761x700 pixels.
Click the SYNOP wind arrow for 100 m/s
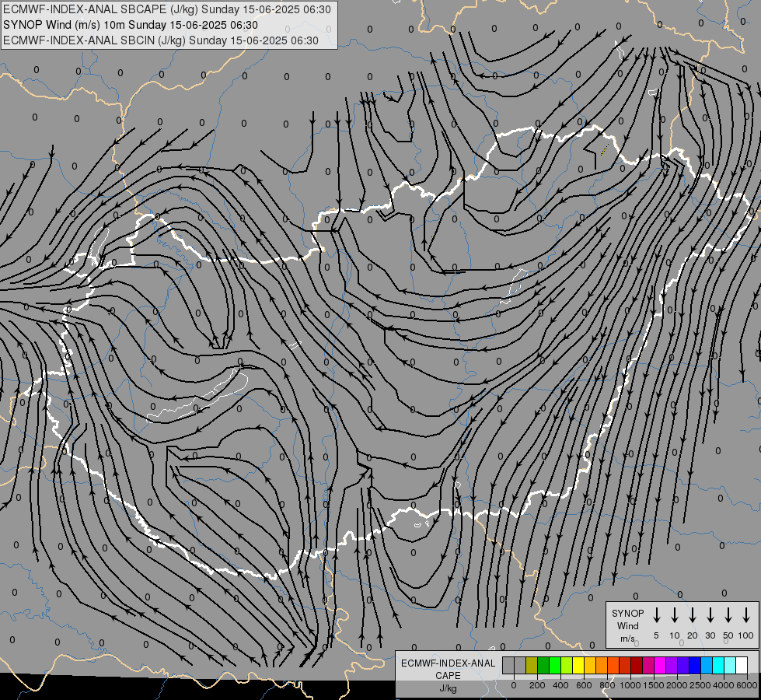[x=746, y=615]
